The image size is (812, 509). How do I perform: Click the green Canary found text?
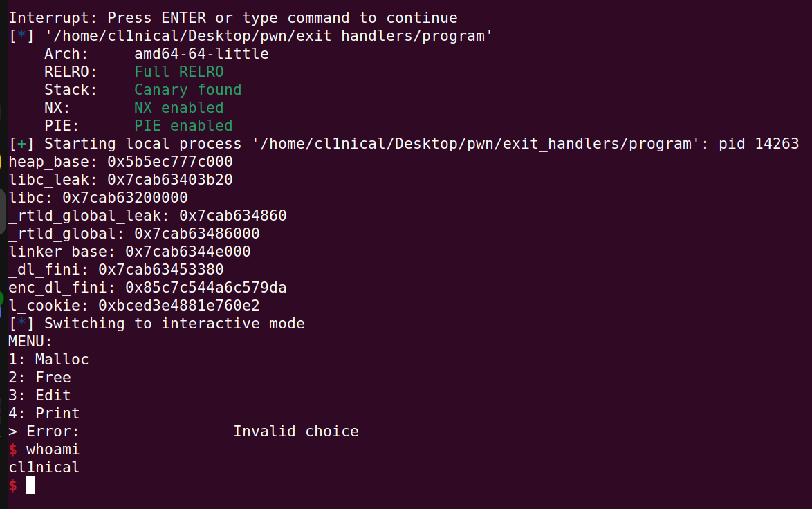coord(187,90)
